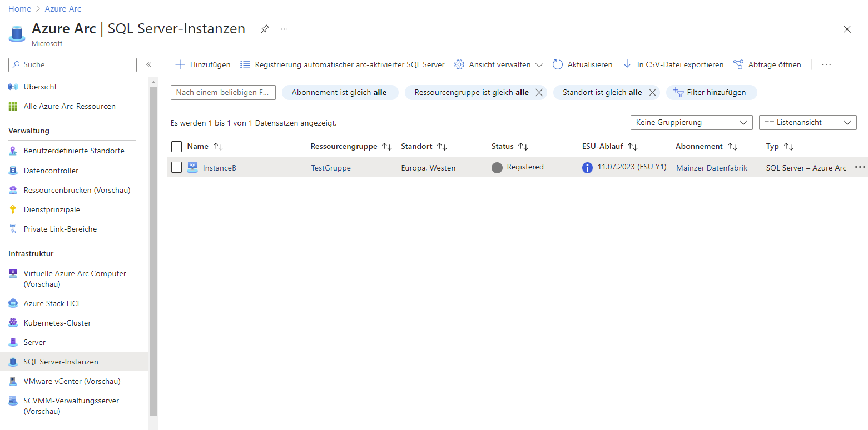Open SCVMM-Verwaltungsserver (Vorschau)
Image resolution: width=868 pixels, height=430 pixels.
pos(72,406)
